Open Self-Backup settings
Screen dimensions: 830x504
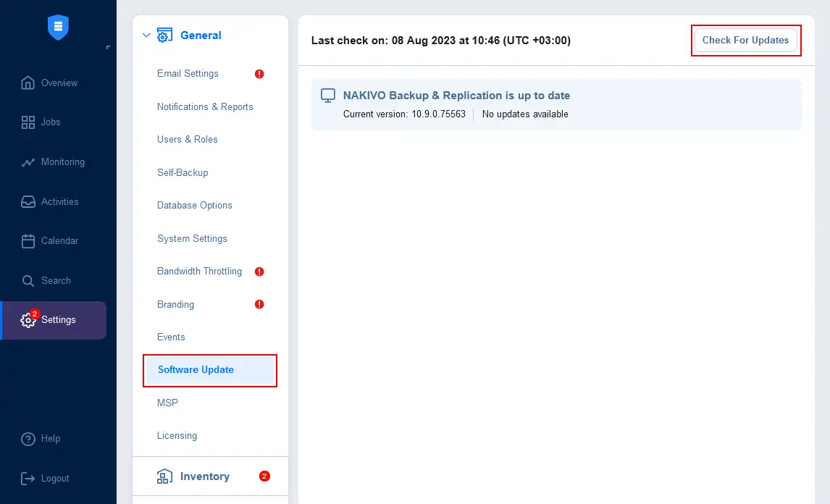point(183,172)
